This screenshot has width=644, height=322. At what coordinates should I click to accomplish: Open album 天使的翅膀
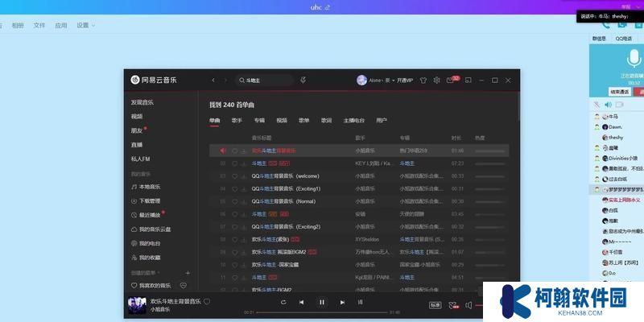click(412, 214)
